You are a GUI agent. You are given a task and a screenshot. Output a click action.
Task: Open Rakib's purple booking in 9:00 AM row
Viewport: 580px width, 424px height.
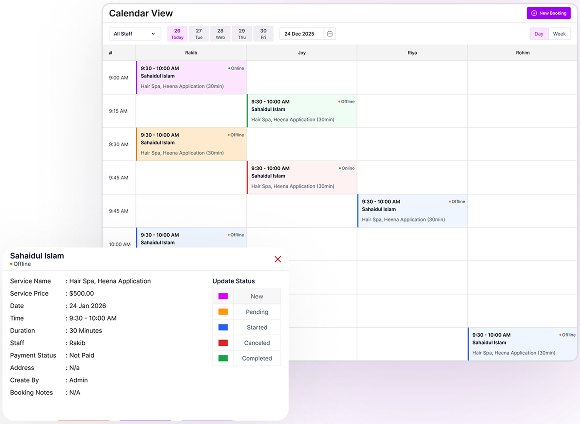[191, 77]
